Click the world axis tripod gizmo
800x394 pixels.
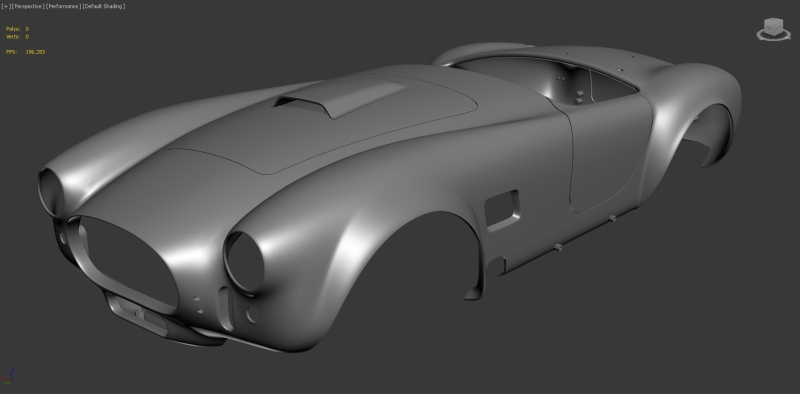tap(8, 377)
